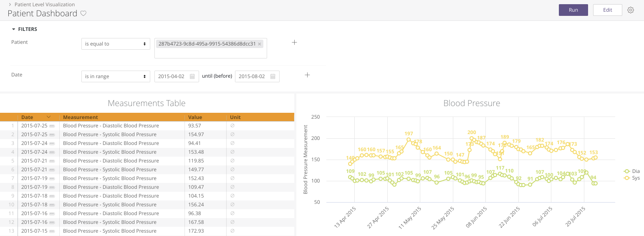Open the Patient 'is equal to' condition dropdown
Viewport: 644px width, 236px height.
(x=116, y=44)
